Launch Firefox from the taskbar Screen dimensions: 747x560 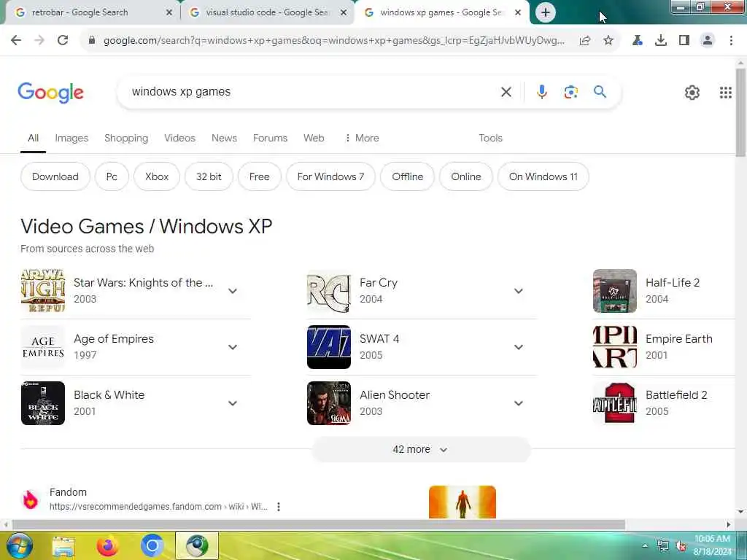tap(108, 546)
